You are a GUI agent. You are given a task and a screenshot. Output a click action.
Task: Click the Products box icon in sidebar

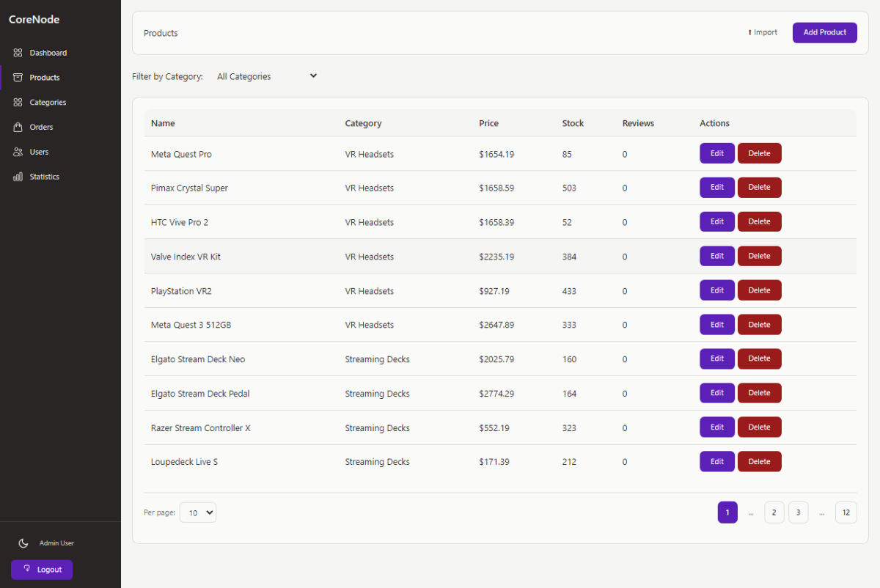coord(18,78)
